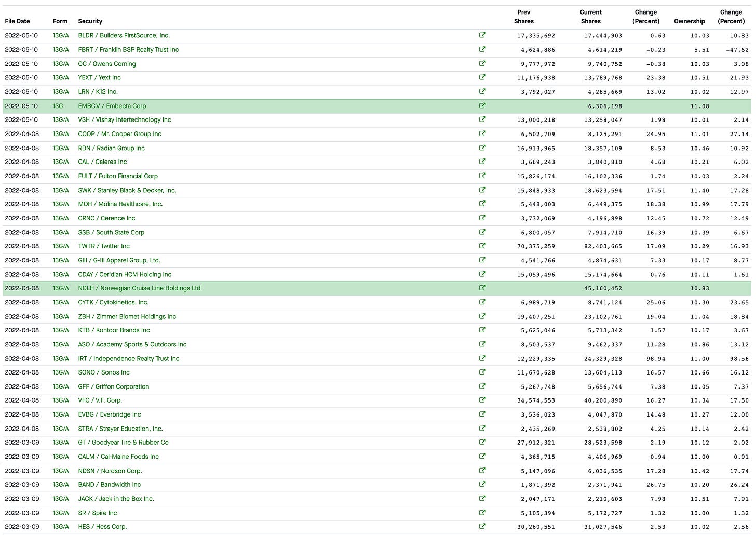Open FBRT / Franklin BSP Realty Trust link

tap(128, 49)
